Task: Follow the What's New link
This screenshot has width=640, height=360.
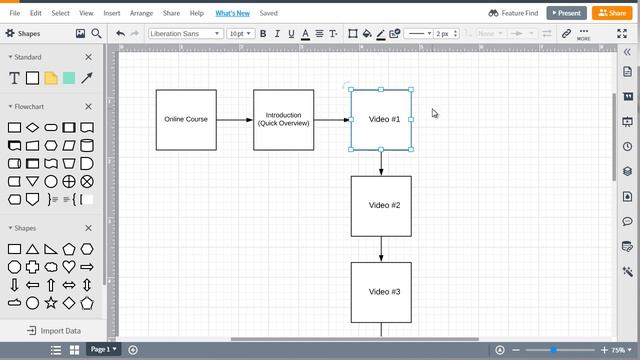Action: [233, 13]
